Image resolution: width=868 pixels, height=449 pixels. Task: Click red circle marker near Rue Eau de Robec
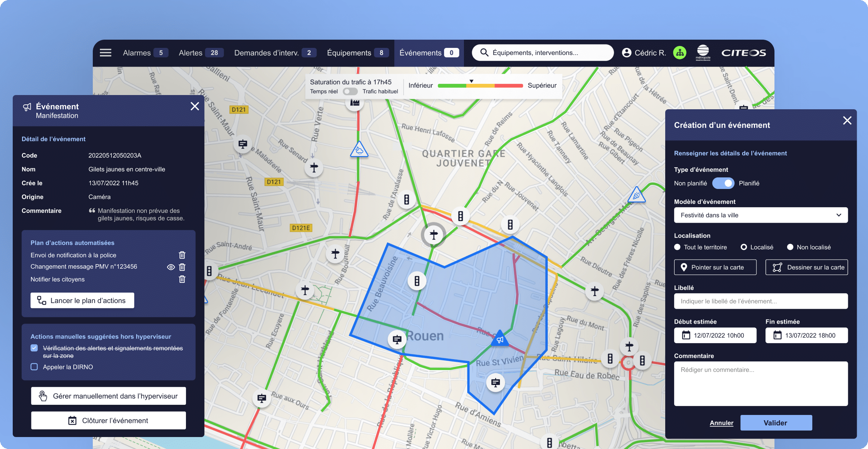coord(628,363)
